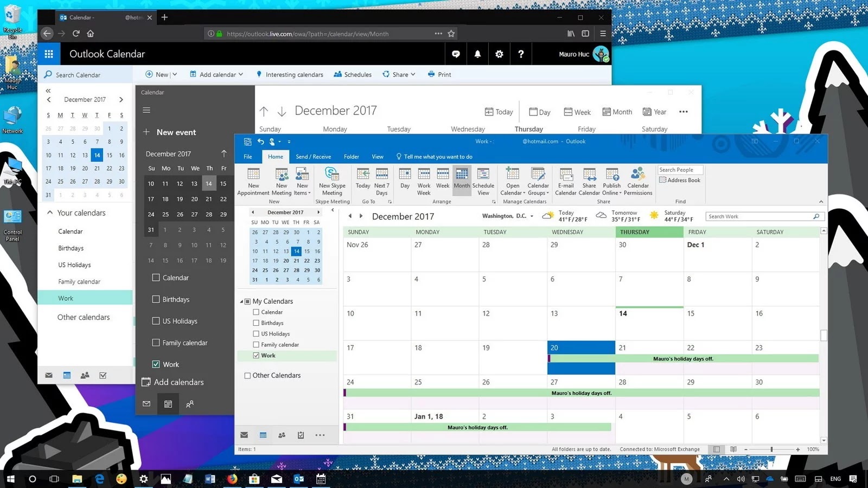Collapse the My Calendars group
Screen dimensions: 868x488
[x=242, y=301]
